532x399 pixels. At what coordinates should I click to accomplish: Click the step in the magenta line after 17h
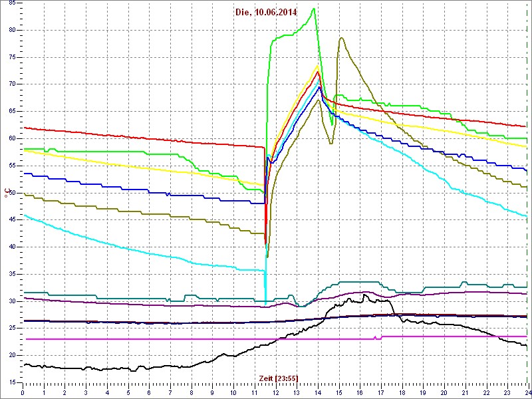pos(381,337)
